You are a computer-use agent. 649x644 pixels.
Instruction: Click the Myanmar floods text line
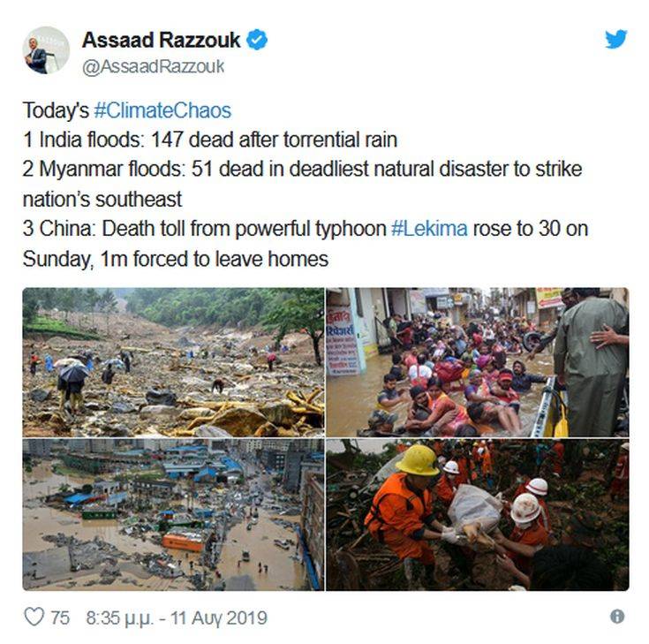(303, 184)
